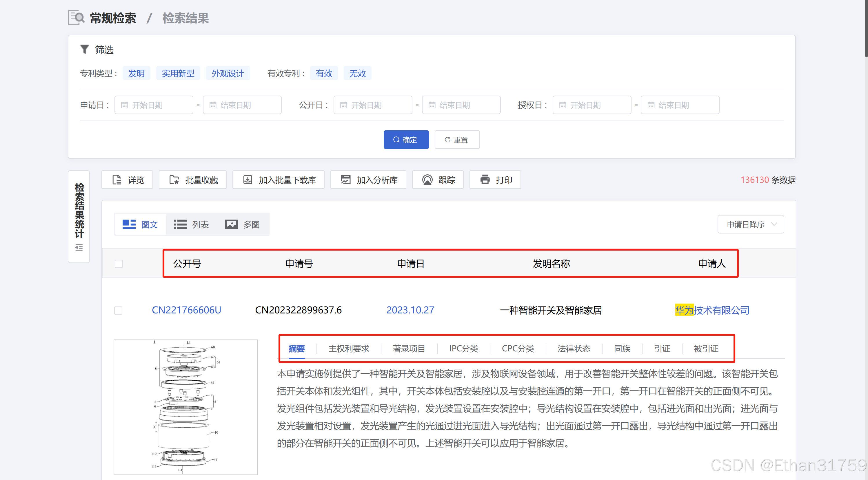Open the CN221766606U publication number link
The width and height of the screenshot is (868, 480).
click(x=186, y=310)
